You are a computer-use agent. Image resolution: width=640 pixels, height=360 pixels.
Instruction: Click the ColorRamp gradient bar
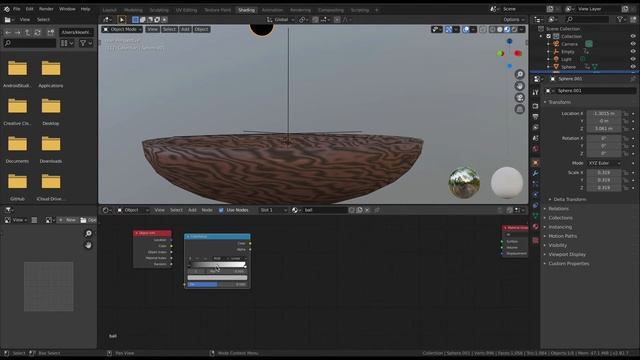[x=217, y=264]
